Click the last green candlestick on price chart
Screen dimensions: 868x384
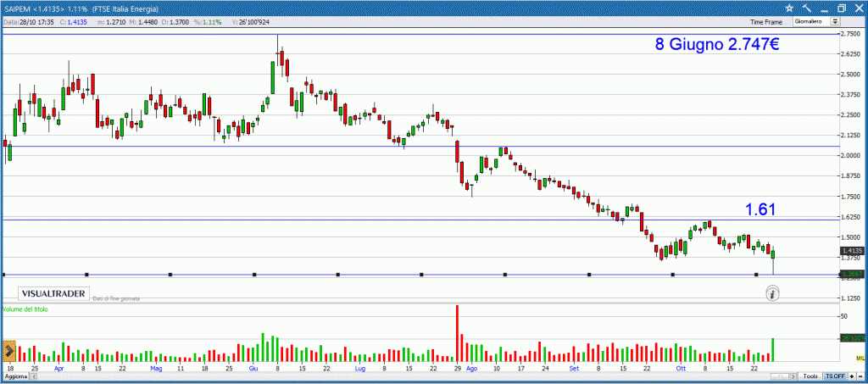(773, 254)
